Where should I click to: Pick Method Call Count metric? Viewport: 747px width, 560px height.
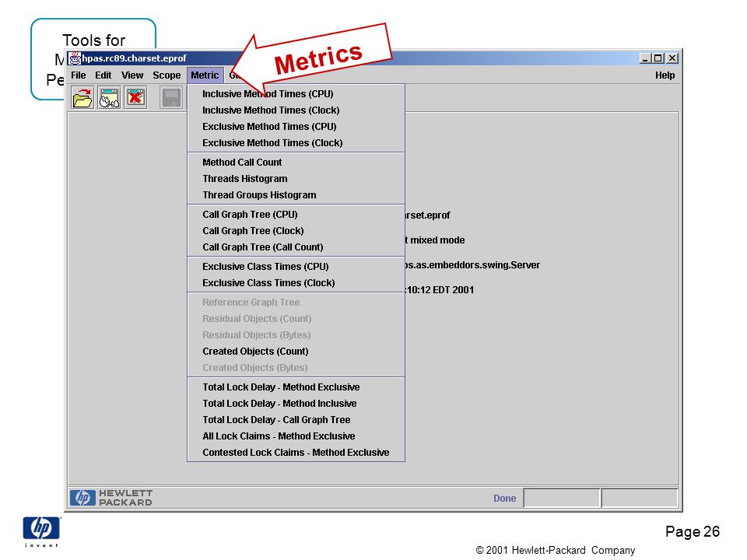[x=296, y=163]
